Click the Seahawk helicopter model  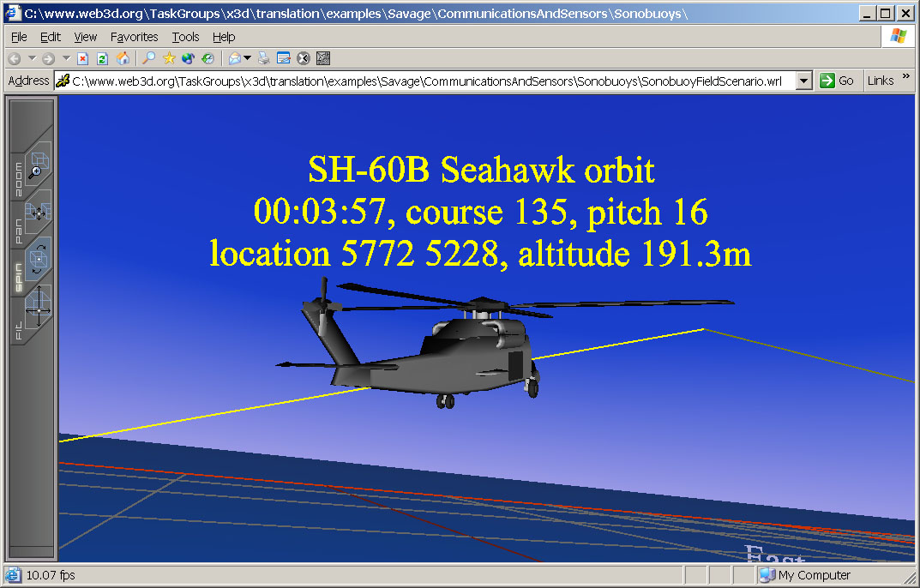coord(446,351)
